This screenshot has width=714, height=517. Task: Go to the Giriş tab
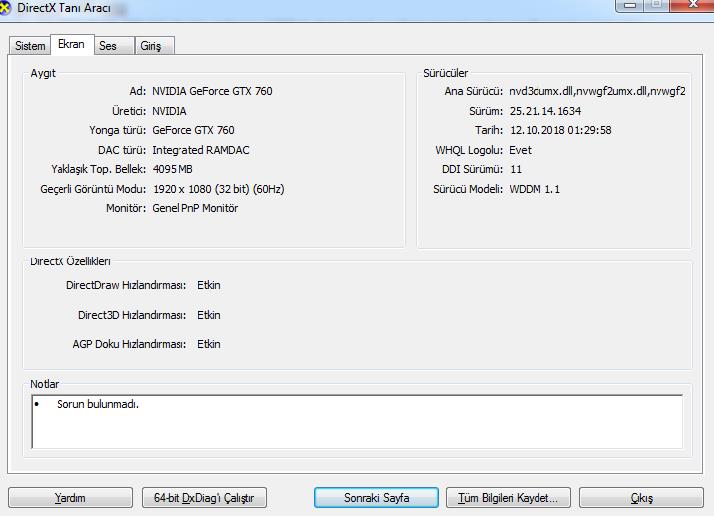[x=154, y=46]
